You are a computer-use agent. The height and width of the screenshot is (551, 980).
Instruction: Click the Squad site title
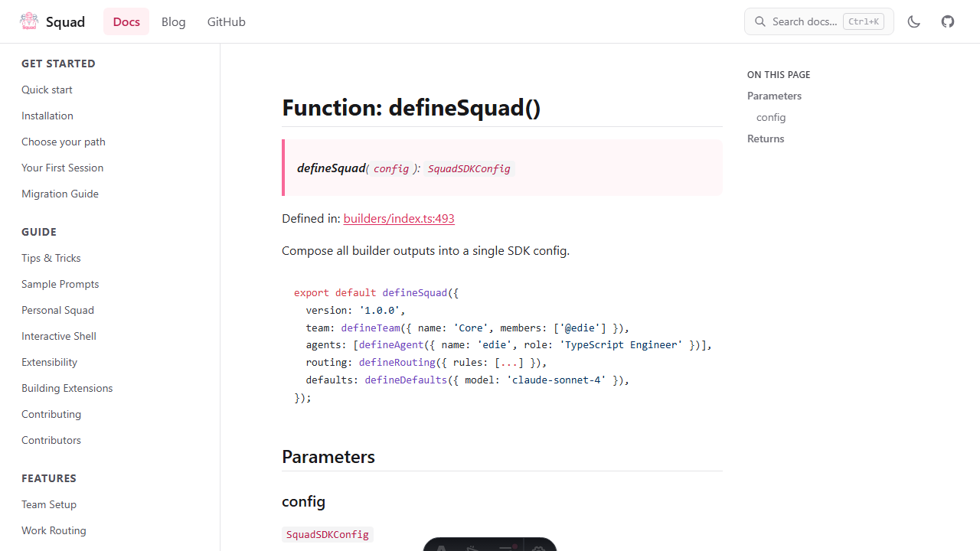pos(65,21)
